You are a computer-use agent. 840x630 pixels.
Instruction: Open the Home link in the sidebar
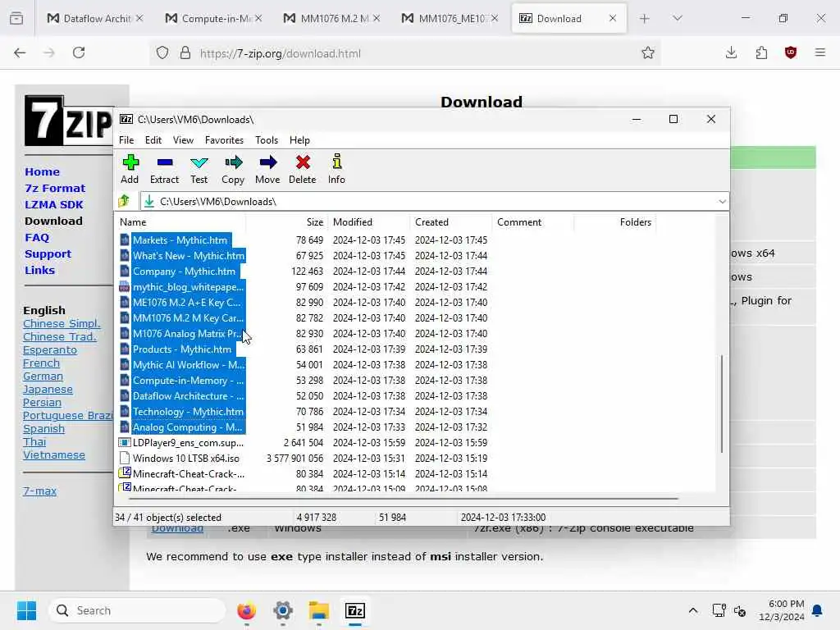[x=43, y=172]
